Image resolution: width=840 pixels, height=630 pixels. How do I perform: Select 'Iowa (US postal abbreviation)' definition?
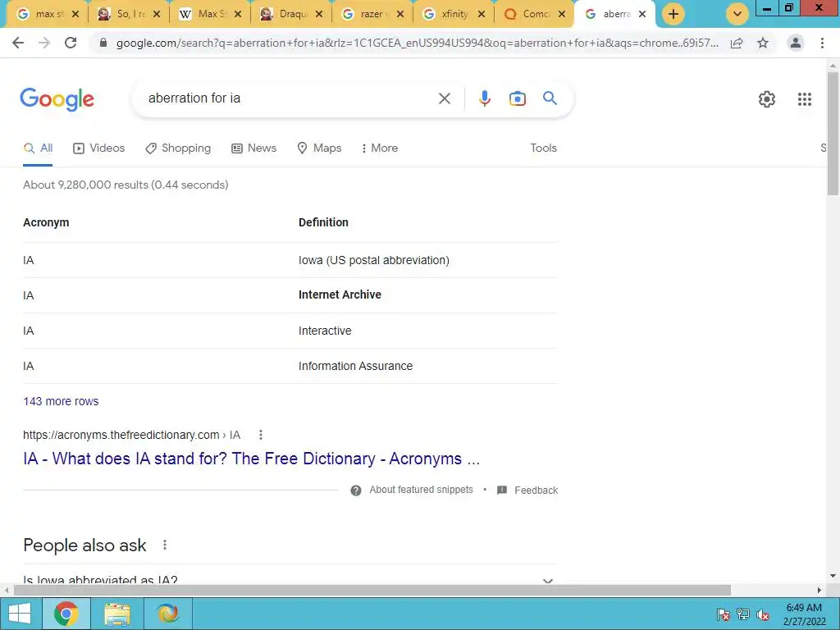pos(374,260)
